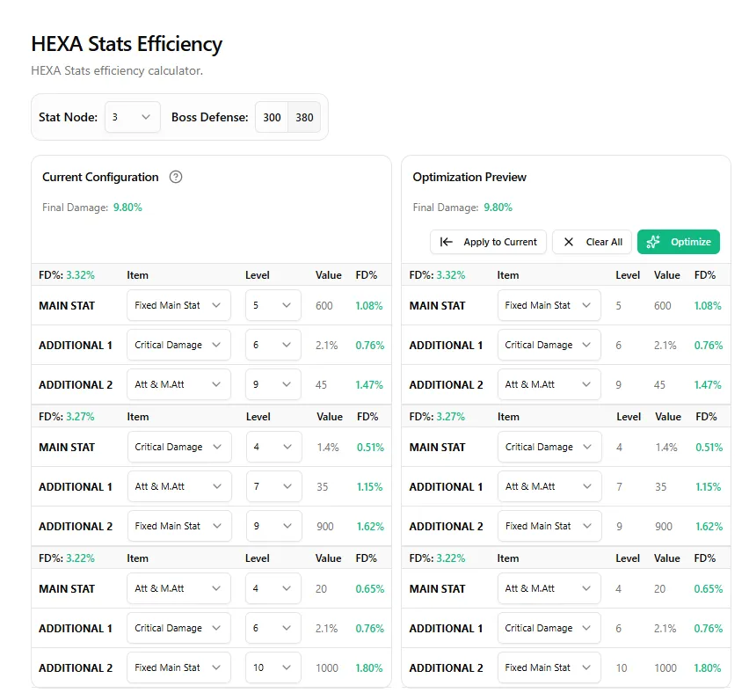Click Boss Defense label
Screen dimensions: 749x700
pos(210,117)
